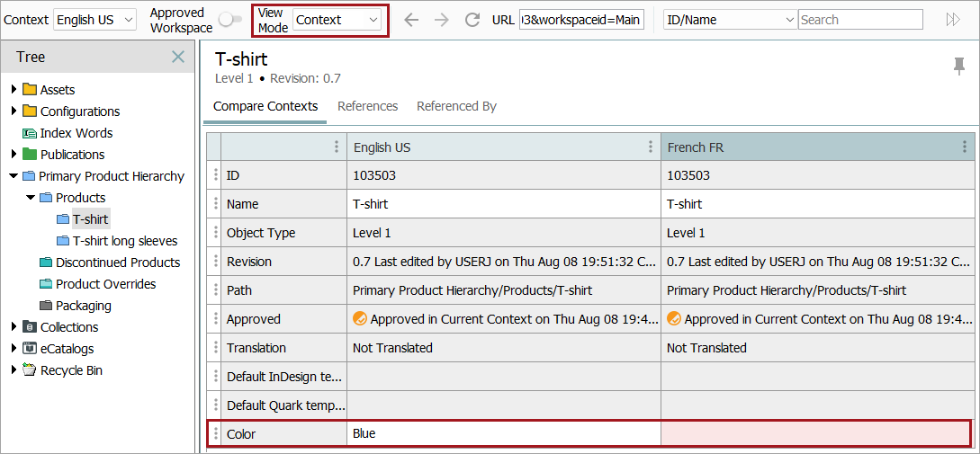Viewport: 980px width, 454px height.
Task: Click the forward navigation arrow
Action: 441,20
